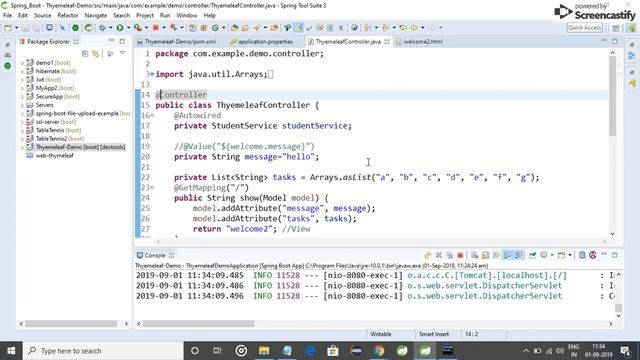Click the Debug bug icon in toolbar
Viewport: 640px width, 360px height.
coord(102,28)
